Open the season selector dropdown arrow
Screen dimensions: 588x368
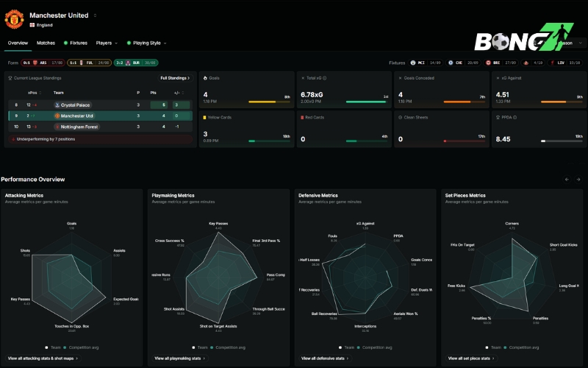pos(581,43)
